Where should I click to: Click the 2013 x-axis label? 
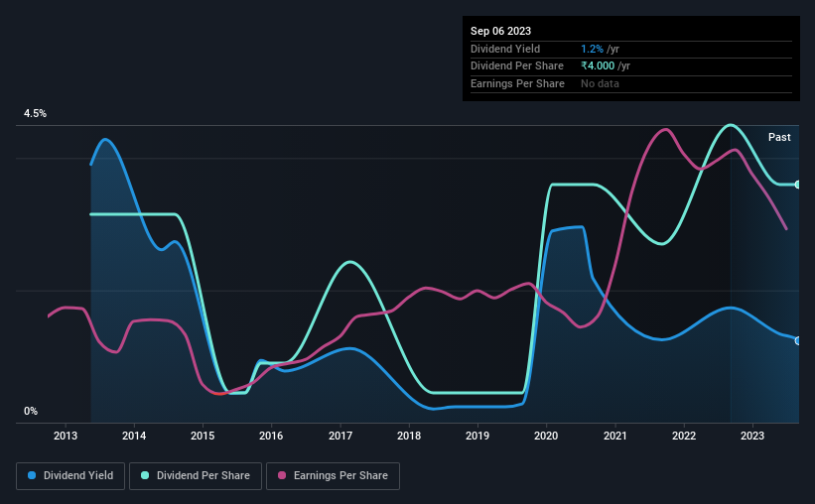(66, 436)
